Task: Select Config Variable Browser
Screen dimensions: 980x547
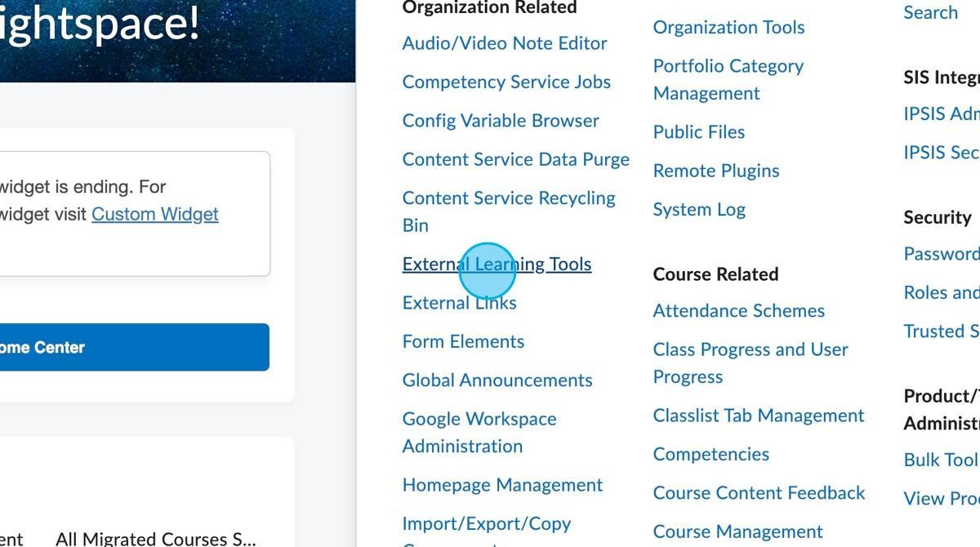Action: pyautogui.click(x=501, y=120)
